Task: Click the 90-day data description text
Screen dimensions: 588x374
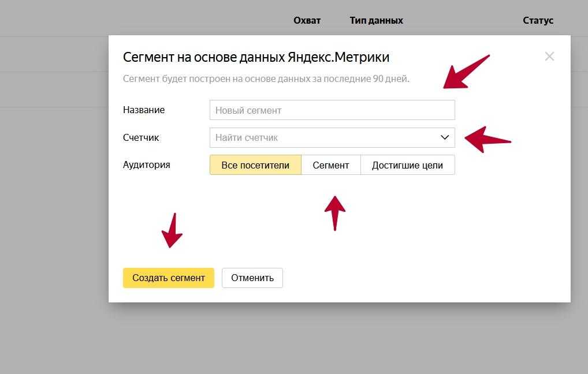Action: (x=266, y=78)
